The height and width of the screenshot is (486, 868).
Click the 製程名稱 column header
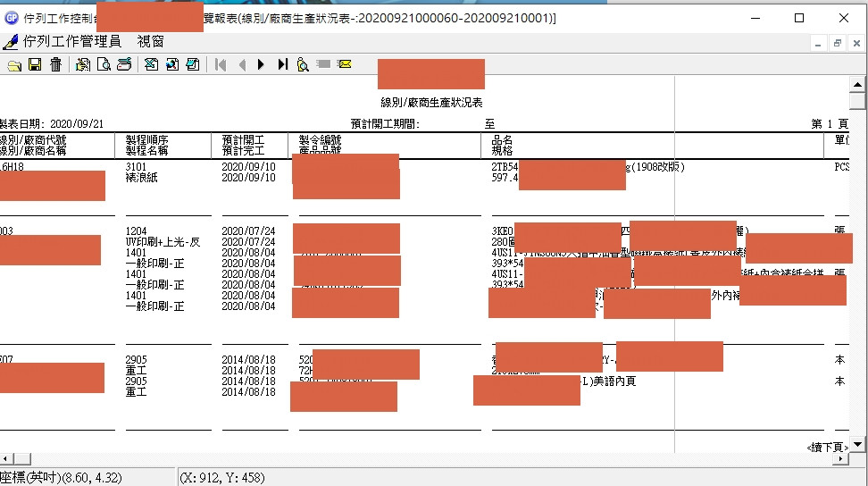coord(146,151)
